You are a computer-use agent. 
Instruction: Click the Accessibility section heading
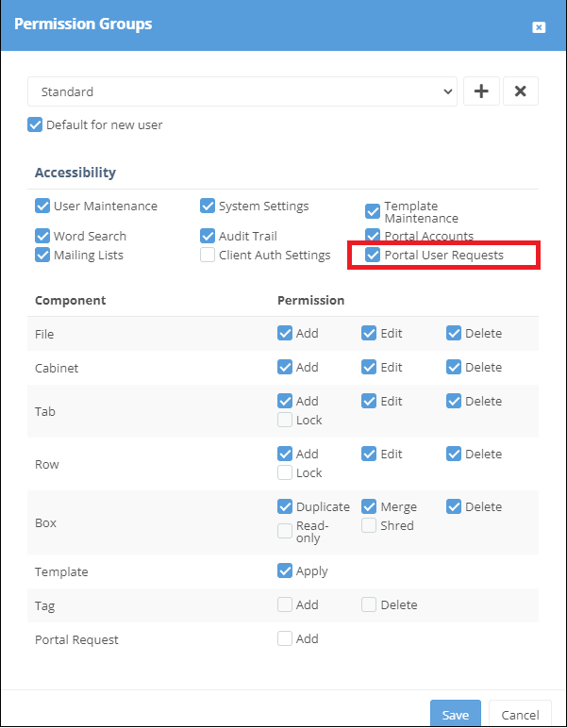click(75, 173)
